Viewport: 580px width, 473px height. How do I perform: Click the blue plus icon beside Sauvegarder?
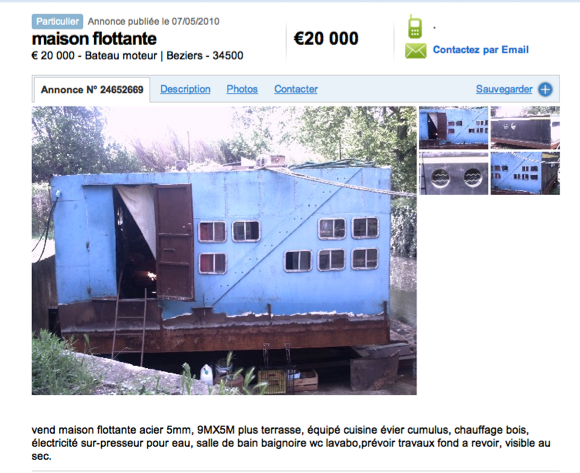point(545,89)
